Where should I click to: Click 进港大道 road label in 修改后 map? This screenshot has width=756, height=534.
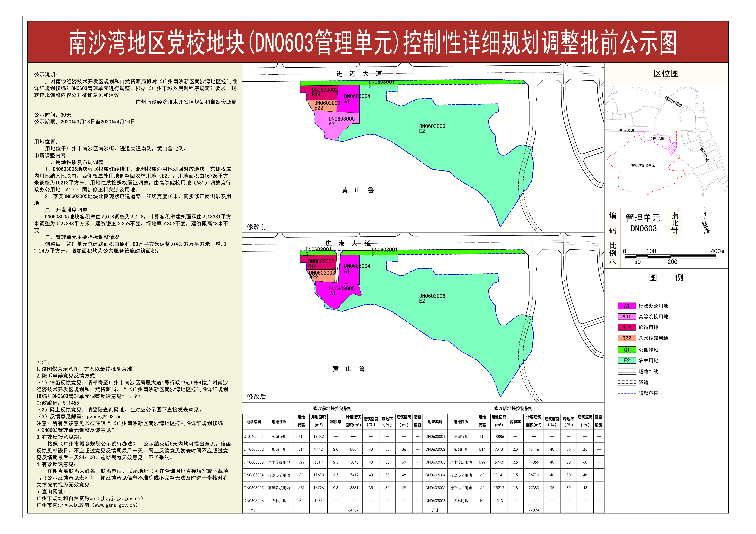point(348,243)
